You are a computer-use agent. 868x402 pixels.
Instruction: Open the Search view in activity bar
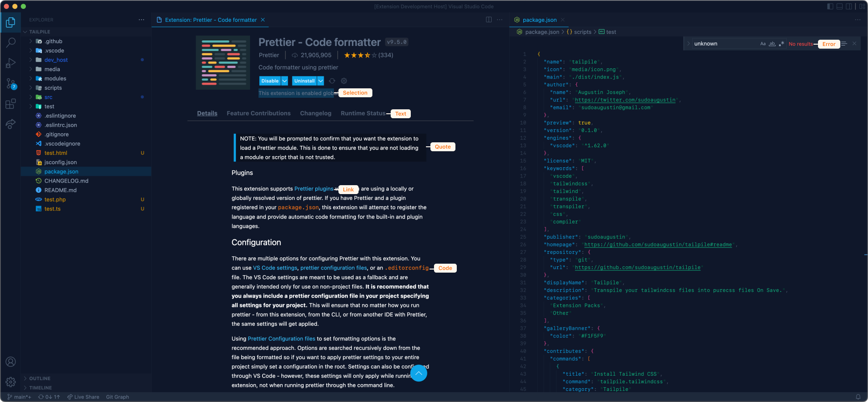(x=11, y=43)
